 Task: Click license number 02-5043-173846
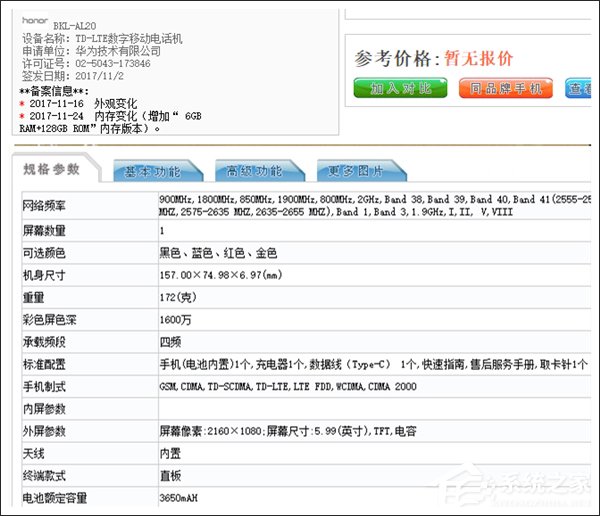click(113, 64)
